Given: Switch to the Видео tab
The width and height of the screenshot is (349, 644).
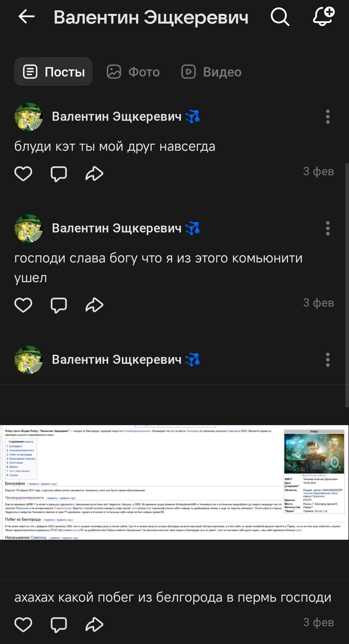Looking at the screenshot, I should 212,72.
